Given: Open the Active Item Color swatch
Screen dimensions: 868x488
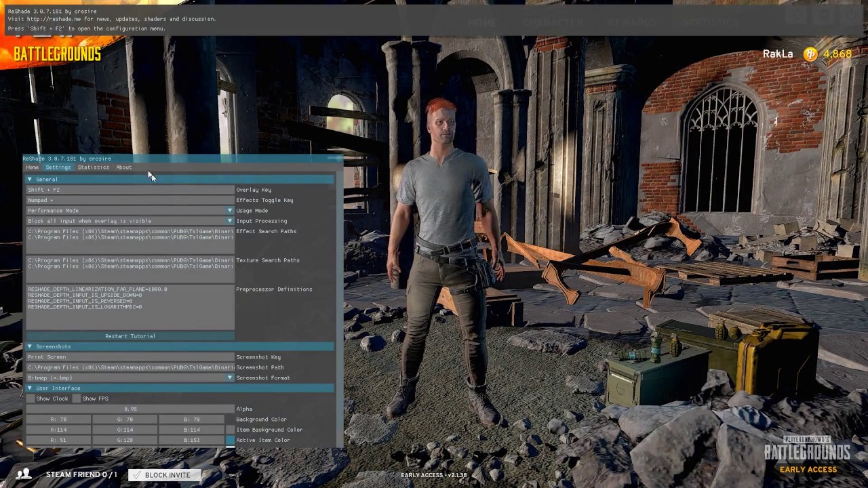Looking at the screenshot, I should pos(231,441).
